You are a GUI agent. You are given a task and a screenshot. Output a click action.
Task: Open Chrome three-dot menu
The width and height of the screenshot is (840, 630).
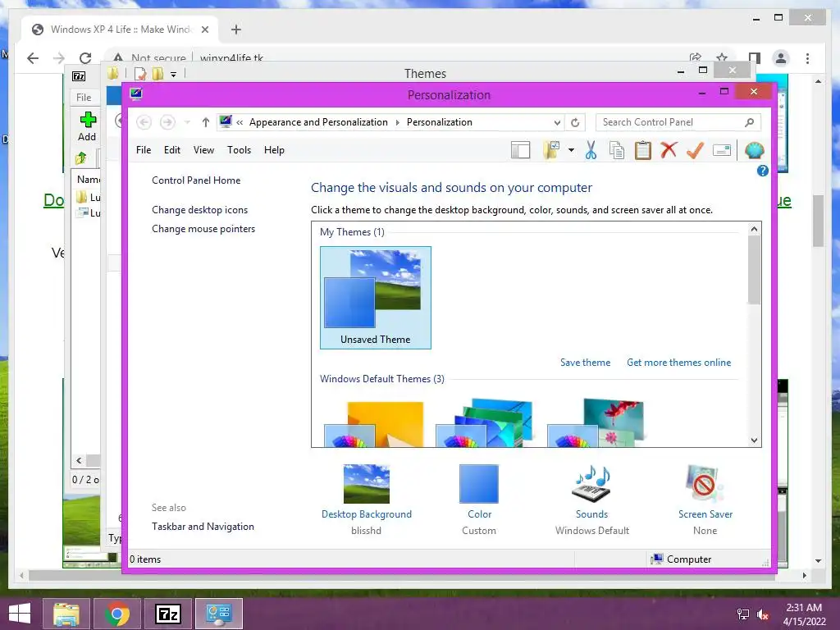(x=807, y=58)
